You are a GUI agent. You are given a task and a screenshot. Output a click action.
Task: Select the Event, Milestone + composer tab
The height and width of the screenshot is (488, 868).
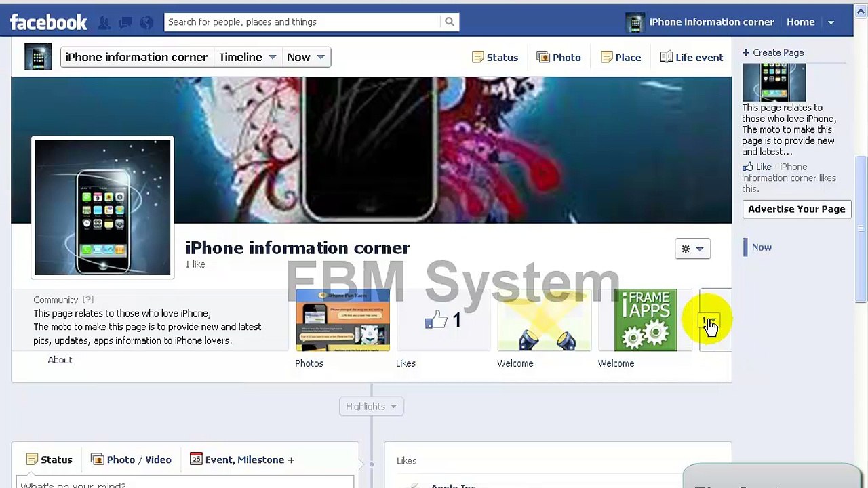pyautogui.click(x=242, y=460)
